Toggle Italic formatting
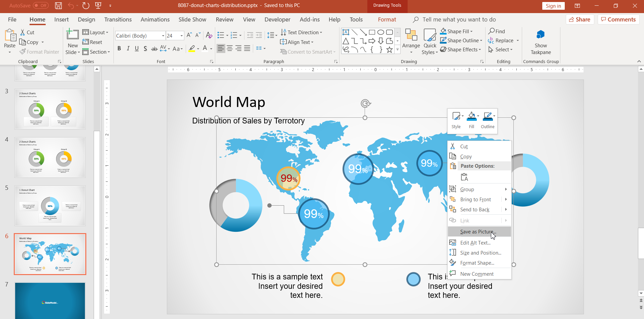644x319 pixels. [x=128, y=49]
